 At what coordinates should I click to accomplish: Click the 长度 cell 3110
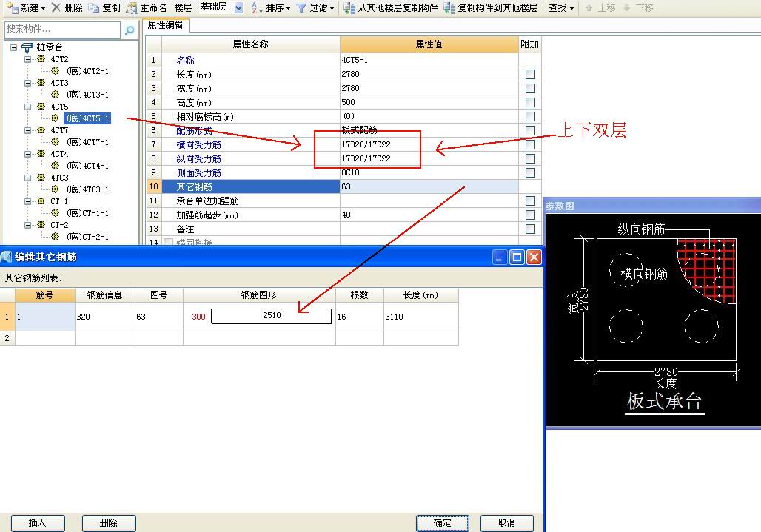[420, 317]
